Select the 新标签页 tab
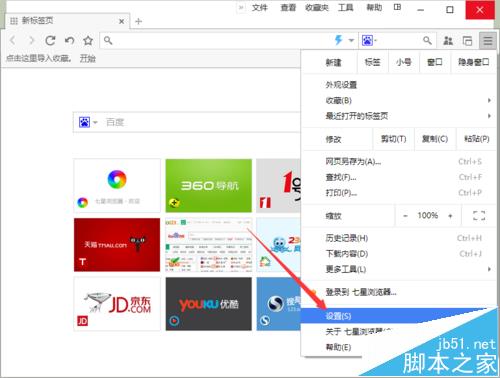 click(x=68, y=21)
